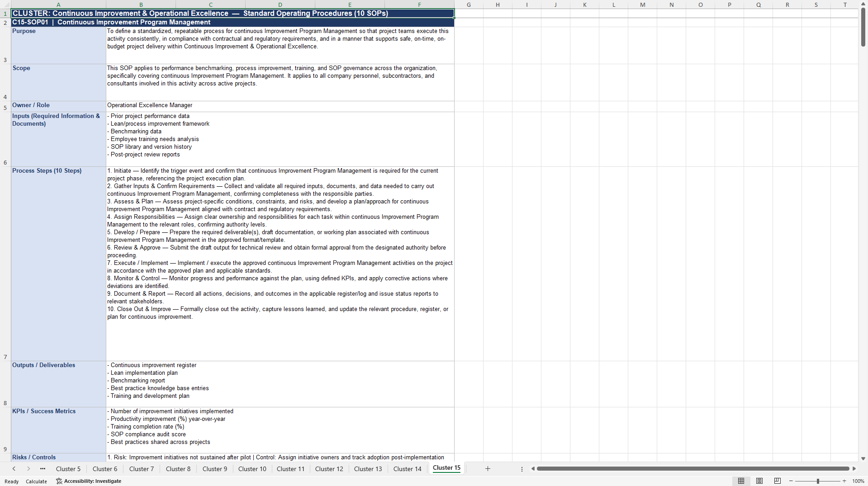Click the sheet tab bar options dots
Viewport: 868px width, 486px height.
(x=522, y=469)
